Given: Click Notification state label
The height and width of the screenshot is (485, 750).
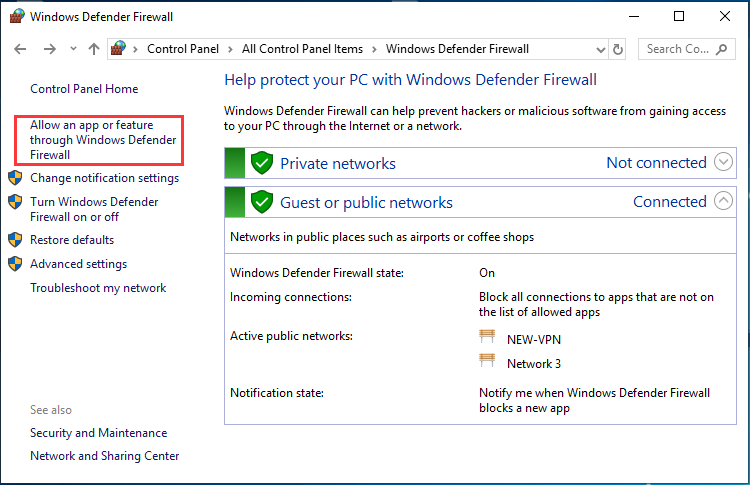Looking at the screenshot, I should click(277, 393).
